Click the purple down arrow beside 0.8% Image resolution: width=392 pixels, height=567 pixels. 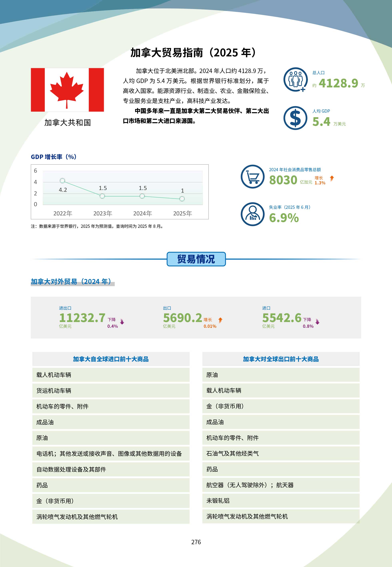tap(317, 322)
